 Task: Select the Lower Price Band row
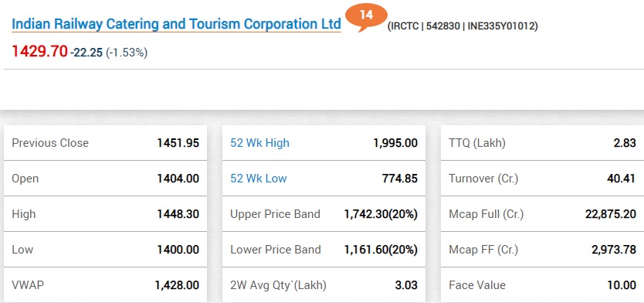tap(324, 250)
